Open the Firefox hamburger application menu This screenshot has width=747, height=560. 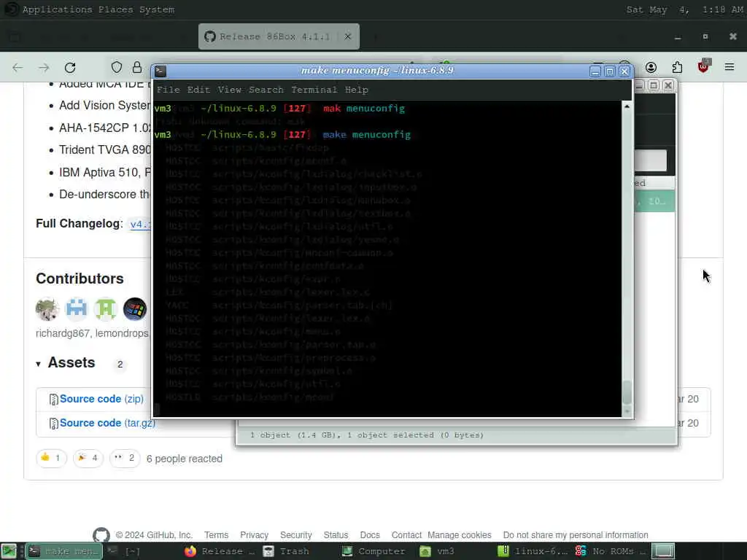(729, 67)
